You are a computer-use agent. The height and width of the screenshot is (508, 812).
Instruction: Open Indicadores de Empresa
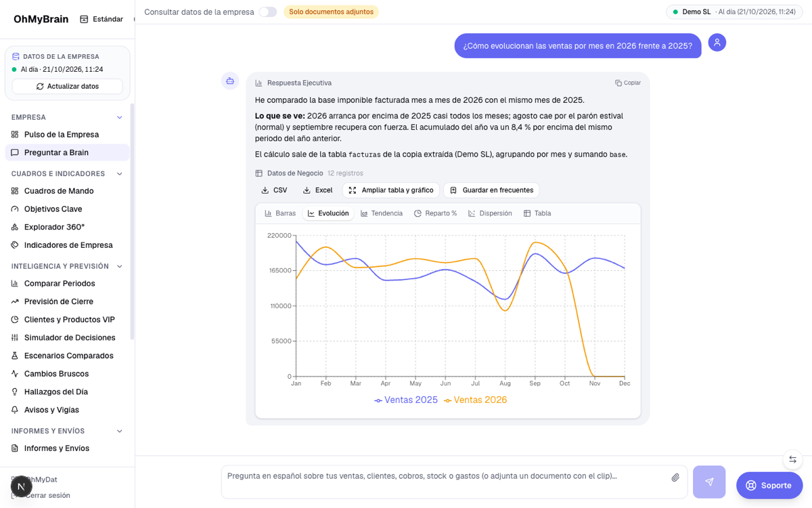[67, 245]
